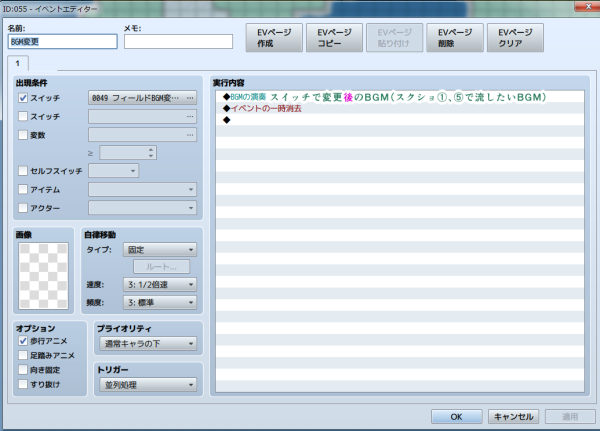Viewport: 600px width, 431px height.
Task: Open switch selector 0049 フィールドBGM変
Action: (x=142, y=98)
